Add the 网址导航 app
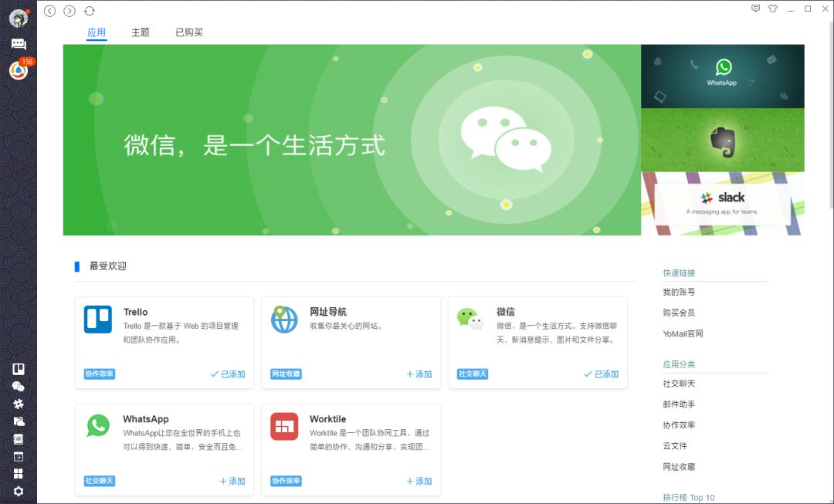 419,374
